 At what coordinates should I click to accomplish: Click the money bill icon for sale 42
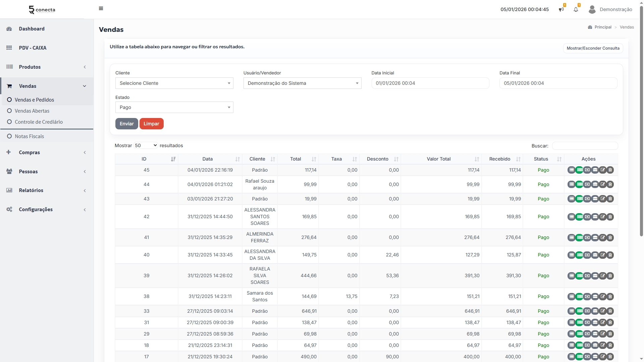tap(587, 217)
